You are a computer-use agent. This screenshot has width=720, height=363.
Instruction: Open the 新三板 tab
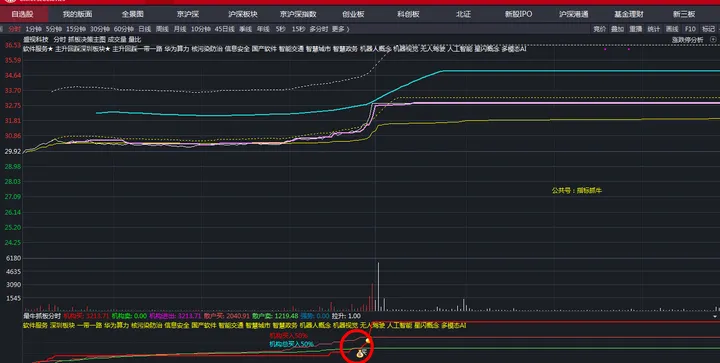click(684, 14)
